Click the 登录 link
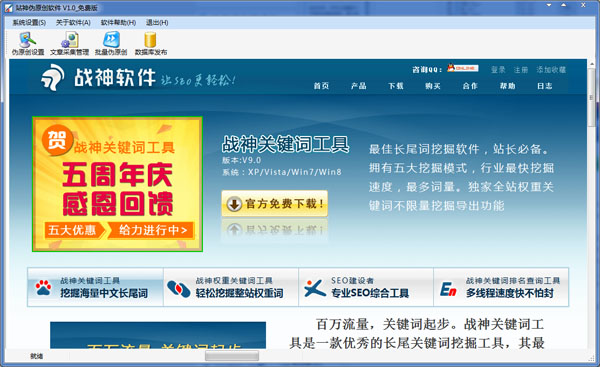600x367 pixels. coord(498,70)
